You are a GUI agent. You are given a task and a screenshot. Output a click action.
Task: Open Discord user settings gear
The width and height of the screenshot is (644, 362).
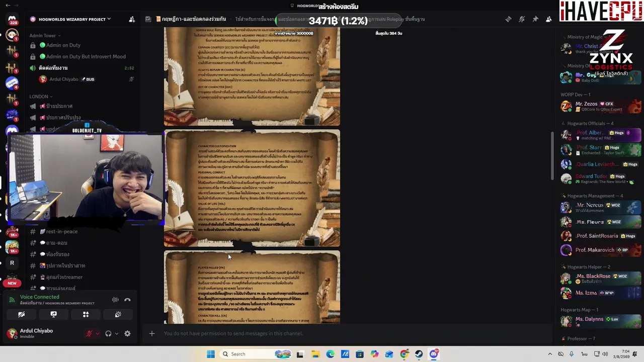[127, 333]
